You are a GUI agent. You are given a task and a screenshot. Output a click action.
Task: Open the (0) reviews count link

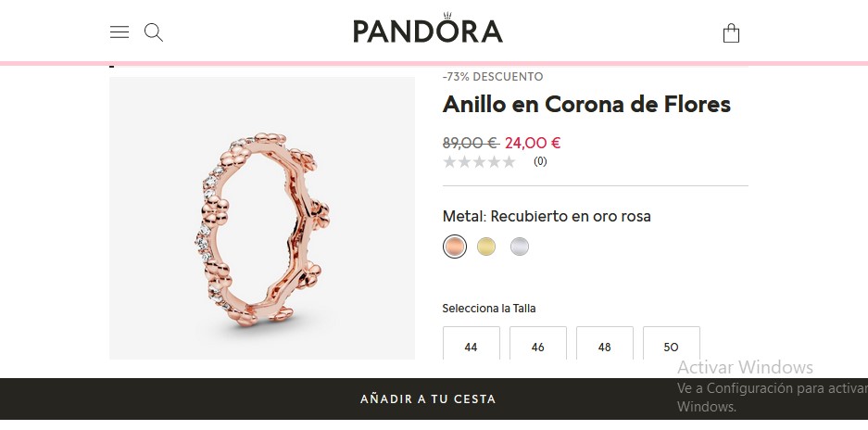pos(540,161)
